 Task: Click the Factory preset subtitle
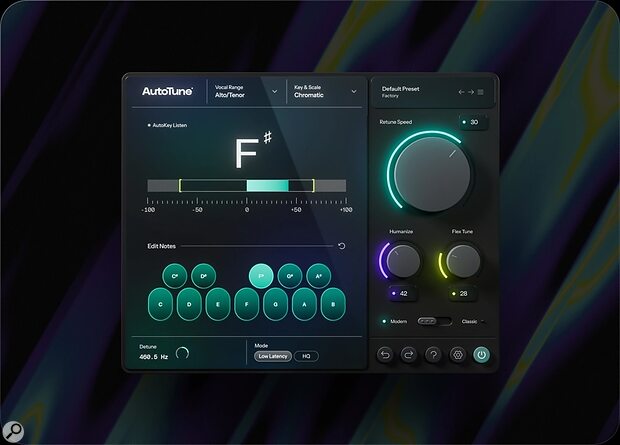point(390,96)
